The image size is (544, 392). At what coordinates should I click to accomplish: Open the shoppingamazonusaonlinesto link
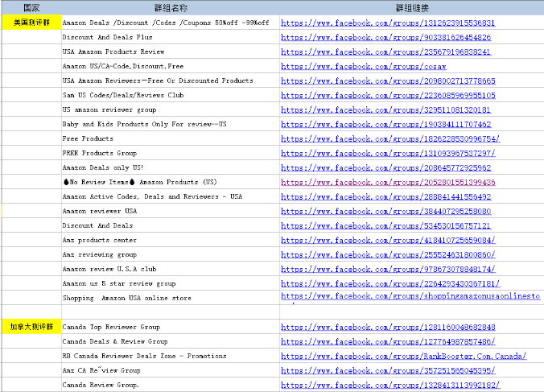point(410,296)
